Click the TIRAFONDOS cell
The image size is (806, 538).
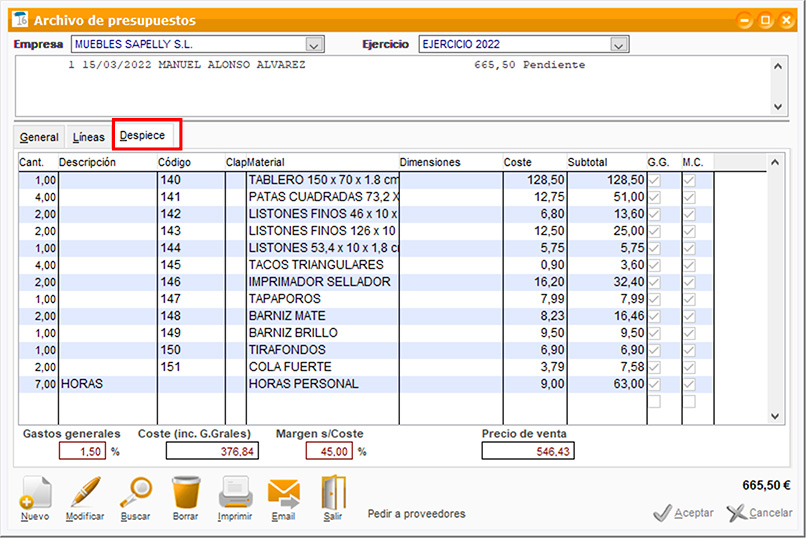pyautogui.click(x=323, y=350)
